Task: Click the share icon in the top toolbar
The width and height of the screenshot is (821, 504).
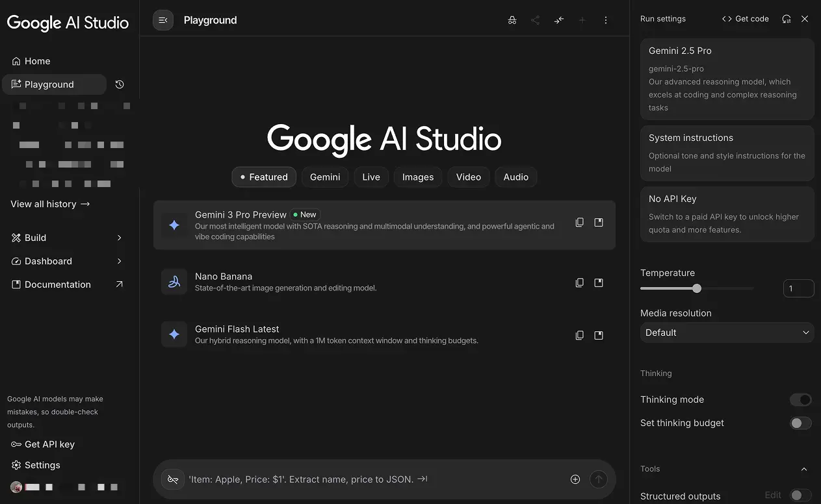Action: (x=535, y=20)
